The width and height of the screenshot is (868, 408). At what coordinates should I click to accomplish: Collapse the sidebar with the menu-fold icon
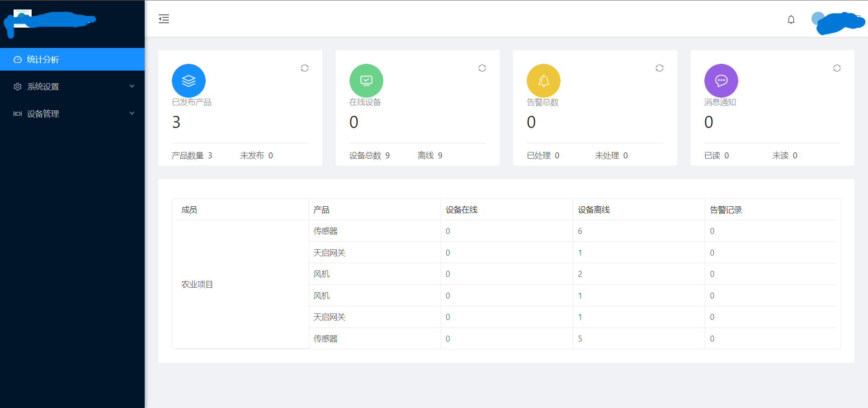tap(164, 19)
